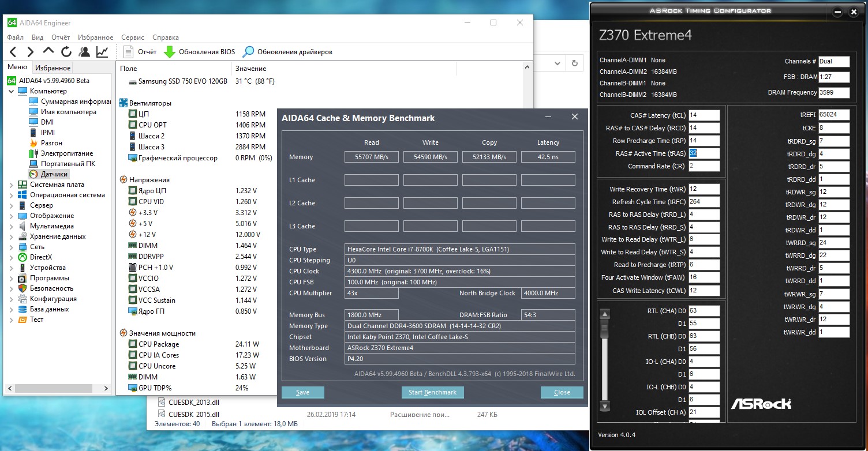Click the Значение column header
Viewport: 868px width, 451px height.
click(x=250, y=69)
